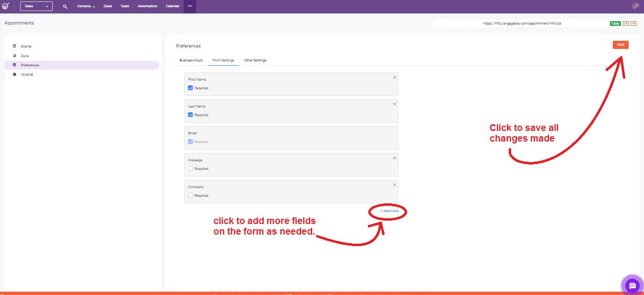Toggle Required checkbox for Last Name
This screenshot has height=295, width=644.
pyautogui.click(x=190, y=115)
